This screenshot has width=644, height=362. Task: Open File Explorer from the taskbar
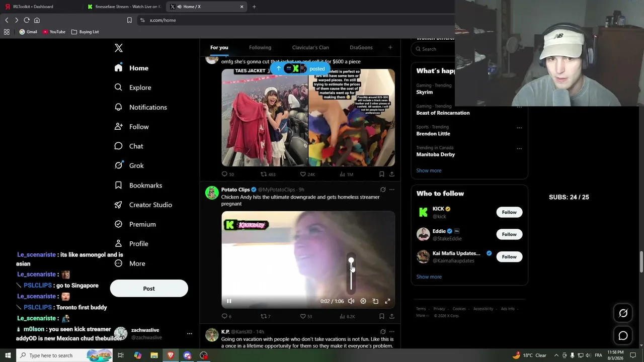[x=154, y=355]
